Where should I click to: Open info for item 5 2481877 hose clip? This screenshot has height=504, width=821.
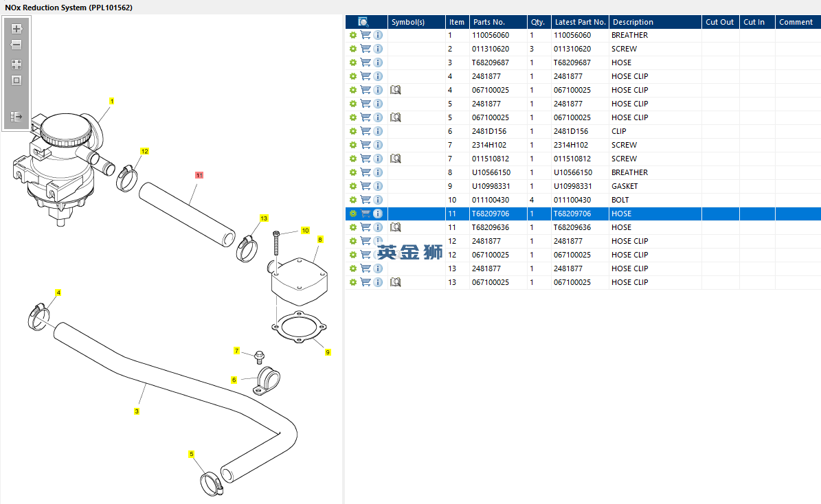378,104
